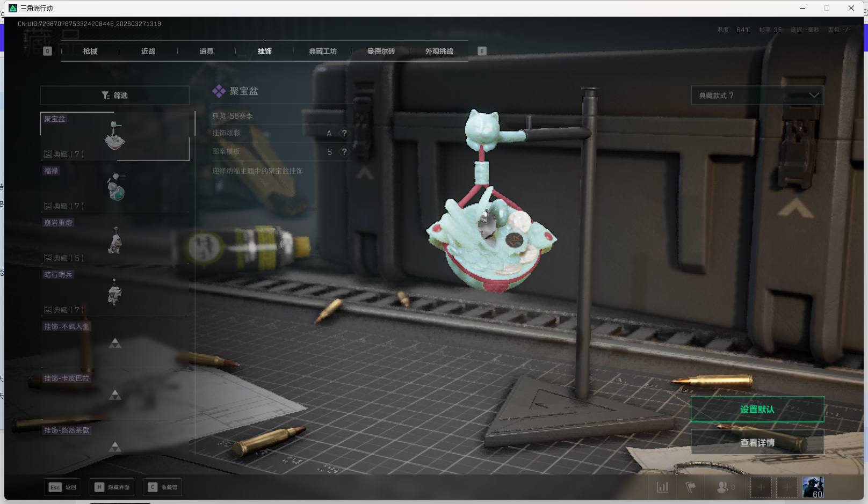Expand the 典藏款式 7 dropdown
868x504 pixels.
click(757, 96)
